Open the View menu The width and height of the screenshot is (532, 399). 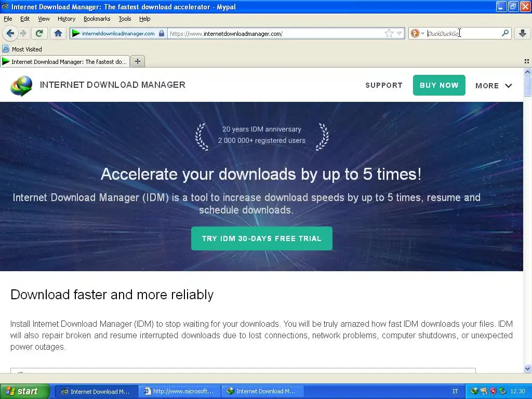[44, 19]
